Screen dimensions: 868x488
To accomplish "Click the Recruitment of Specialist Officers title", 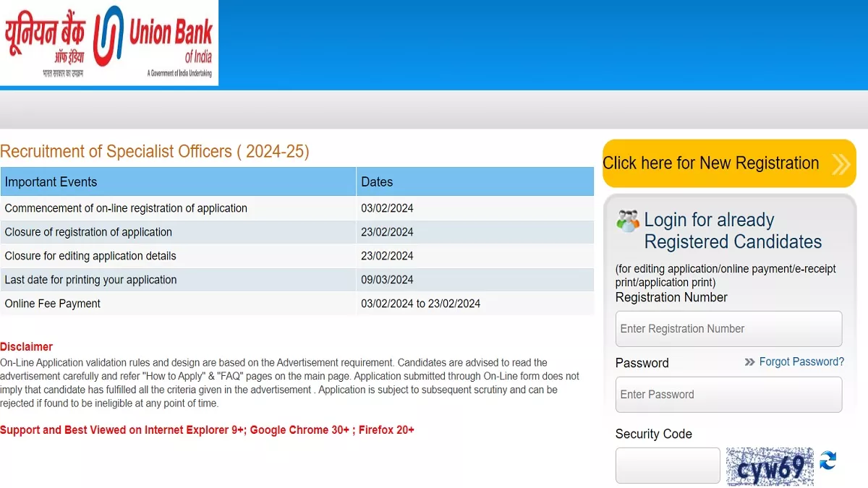I will coord(155,152).
